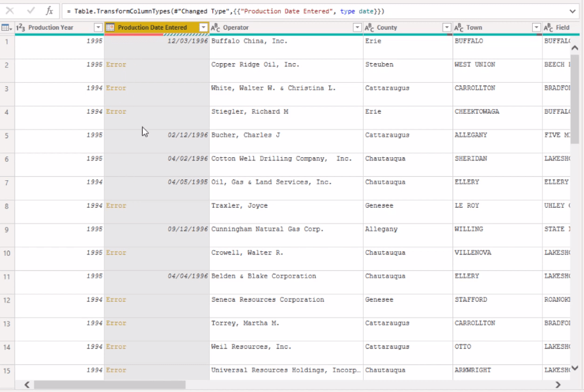Image resolution: width=584 pixels, height=392 pixels.
Task: Select the Operator column header
Action: click(x=287, y=28)
